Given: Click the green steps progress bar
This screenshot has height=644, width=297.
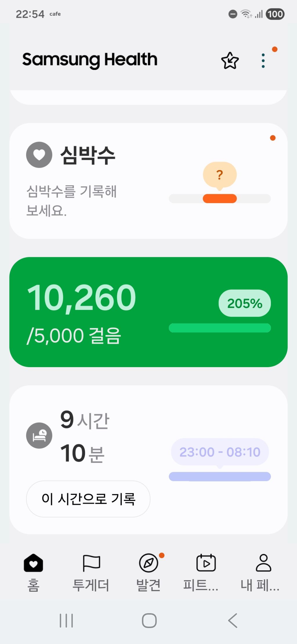Looking at the screenshot, I should point(220,328).
